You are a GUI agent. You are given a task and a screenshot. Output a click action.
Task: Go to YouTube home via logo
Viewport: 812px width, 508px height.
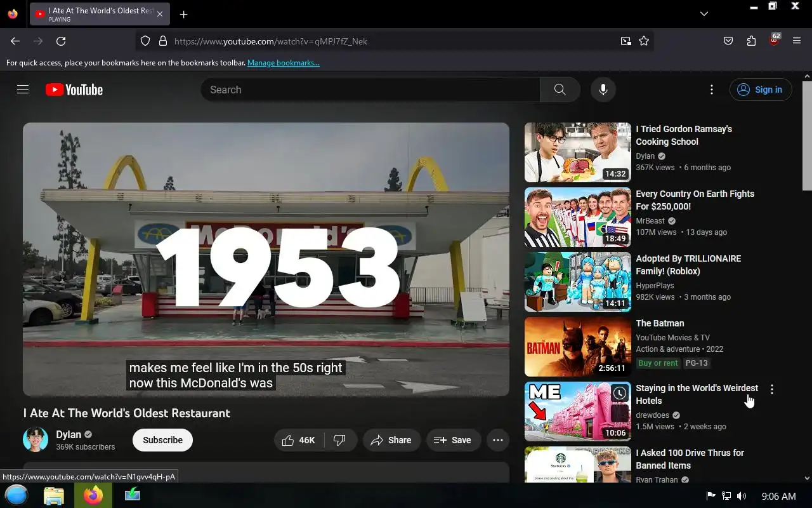74,90
